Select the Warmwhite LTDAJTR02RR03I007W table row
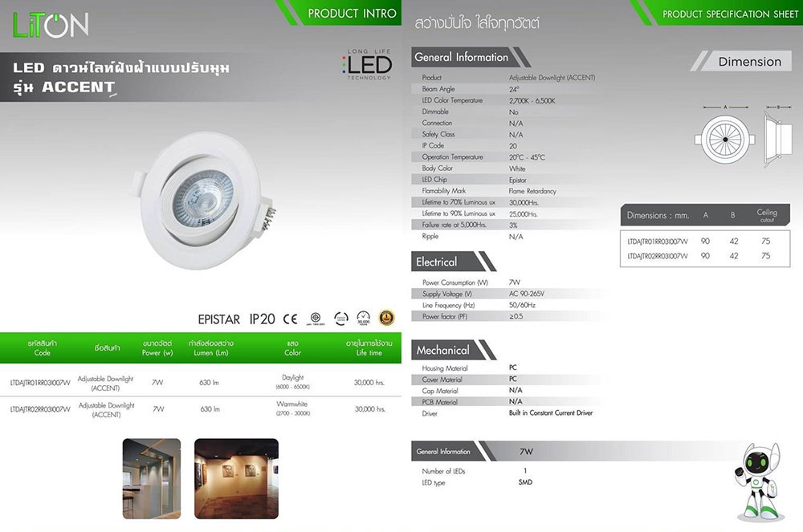This screenshot has height=532, width=803. pos(200,409)
